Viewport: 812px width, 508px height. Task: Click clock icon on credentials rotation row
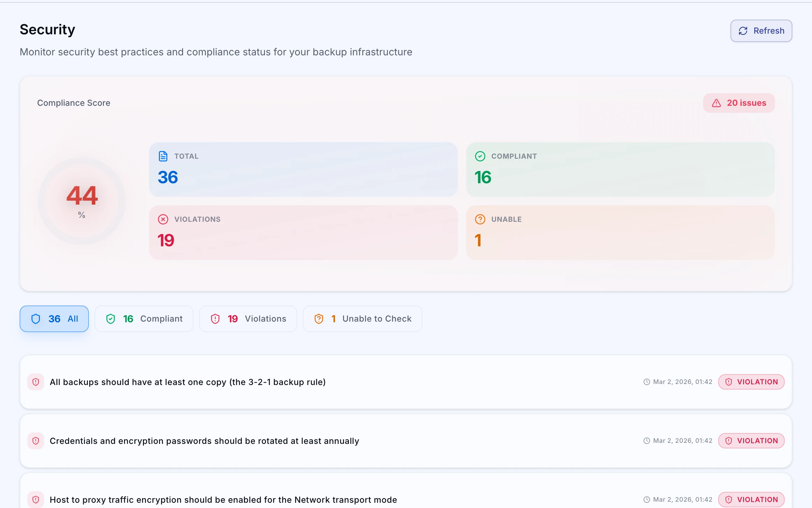point(647,441)
